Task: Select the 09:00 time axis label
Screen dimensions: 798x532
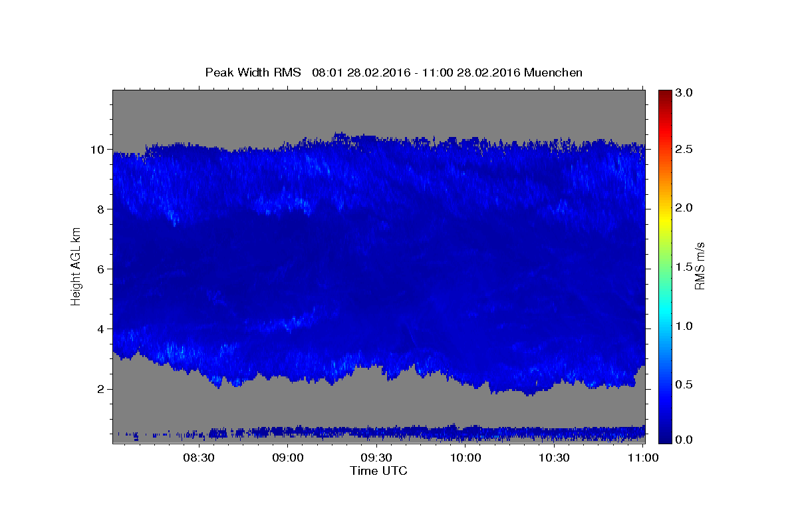Action: (287, 458)
